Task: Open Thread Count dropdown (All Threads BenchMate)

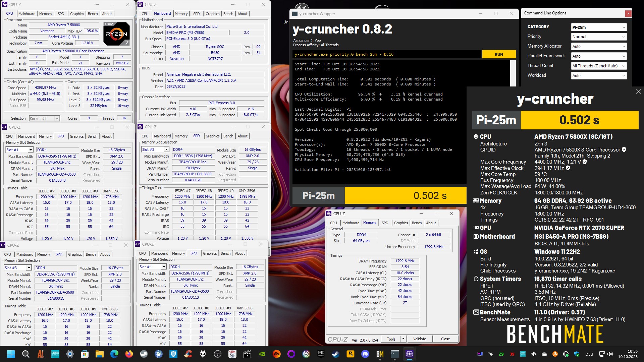Action: click(x=599, y=66)
